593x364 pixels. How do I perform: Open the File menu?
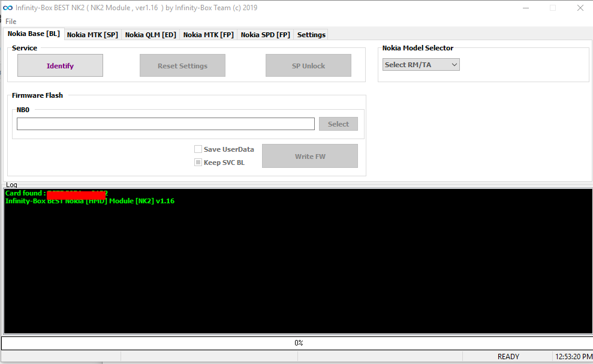pyautogui.click(x=11, y=22)
